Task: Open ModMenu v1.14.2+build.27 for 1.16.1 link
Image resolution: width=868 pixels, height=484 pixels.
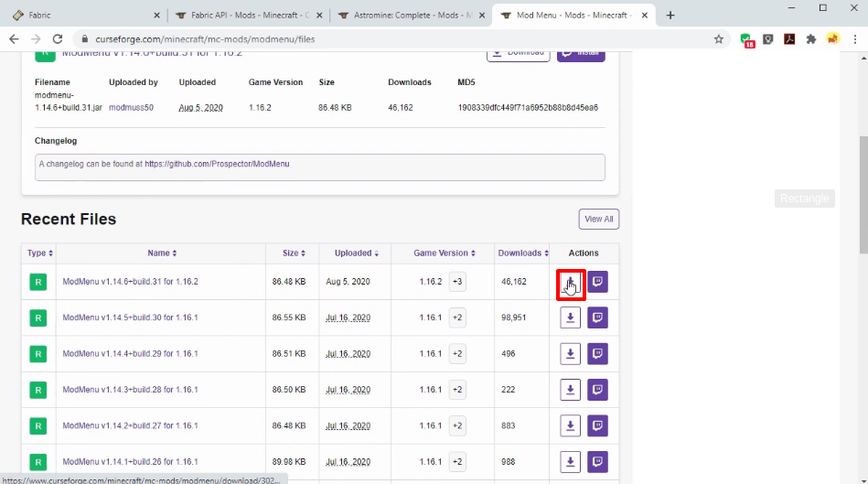Action: pyautogui.click(x=130, y=425)
